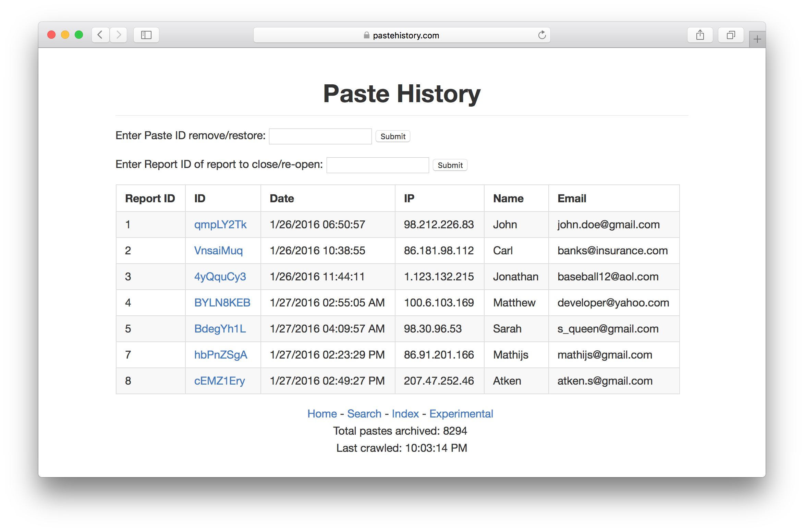Submit the Paste ID remove/restore form
This screenshot has width=804, height=532.
pos(393,136)
